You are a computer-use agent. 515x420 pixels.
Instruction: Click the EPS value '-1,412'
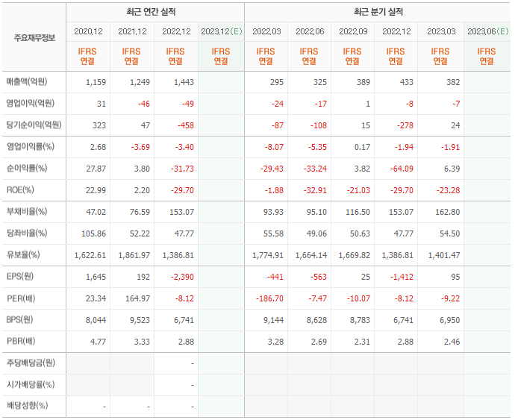[x=402, y=278]
